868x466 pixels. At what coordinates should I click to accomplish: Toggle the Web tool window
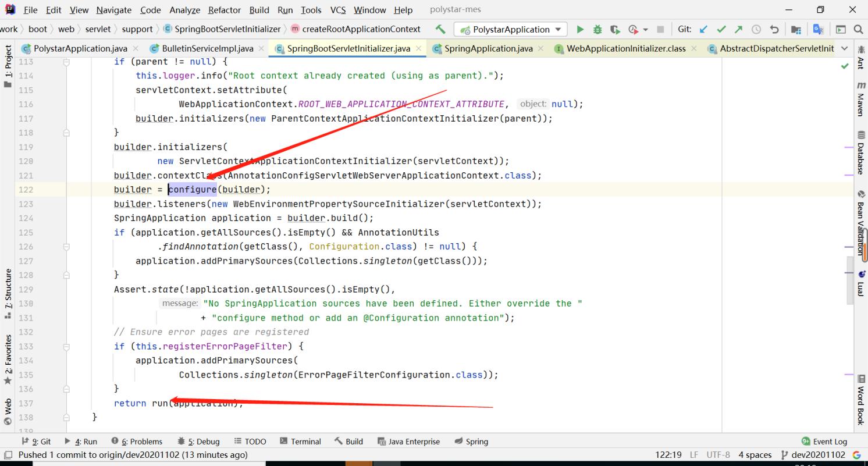[7, 411]
